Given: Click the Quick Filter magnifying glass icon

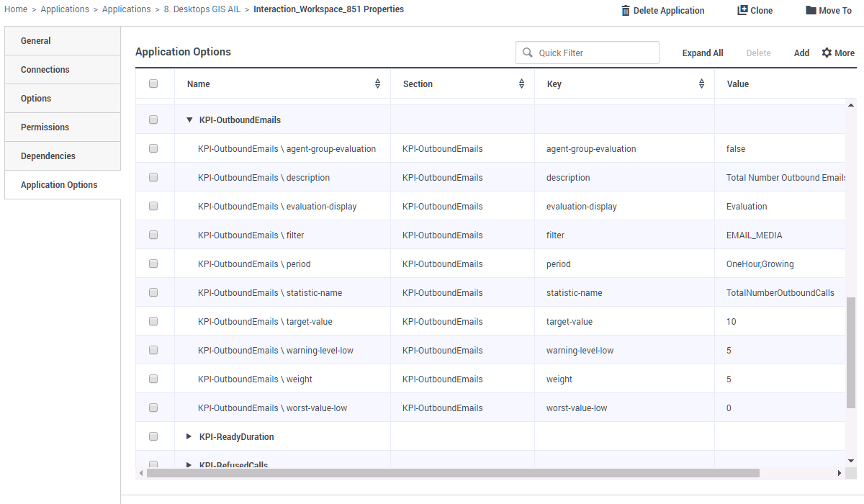Looking at the screenshot, I should pyautogui.click(x=527, y=53).
